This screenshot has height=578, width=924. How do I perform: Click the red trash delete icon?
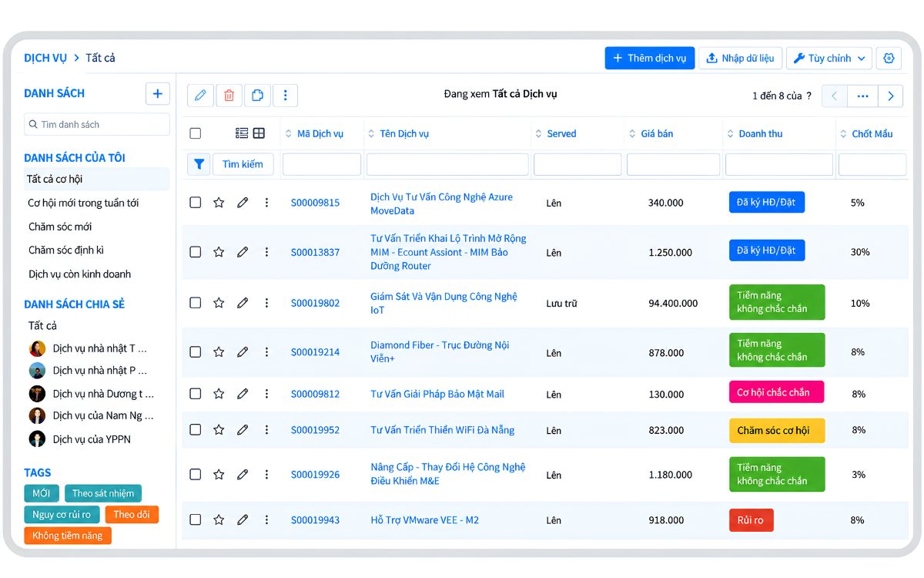click(229, 95)
